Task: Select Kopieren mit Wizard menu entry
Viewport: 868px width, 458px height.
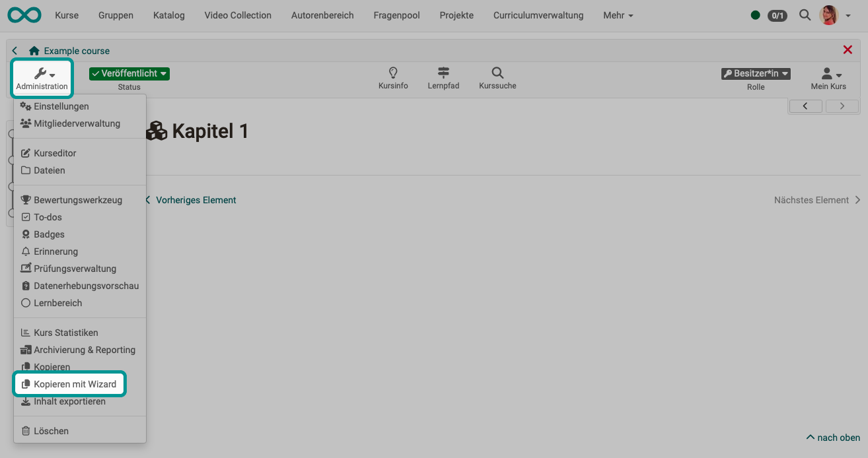Action: coord(75,384)
